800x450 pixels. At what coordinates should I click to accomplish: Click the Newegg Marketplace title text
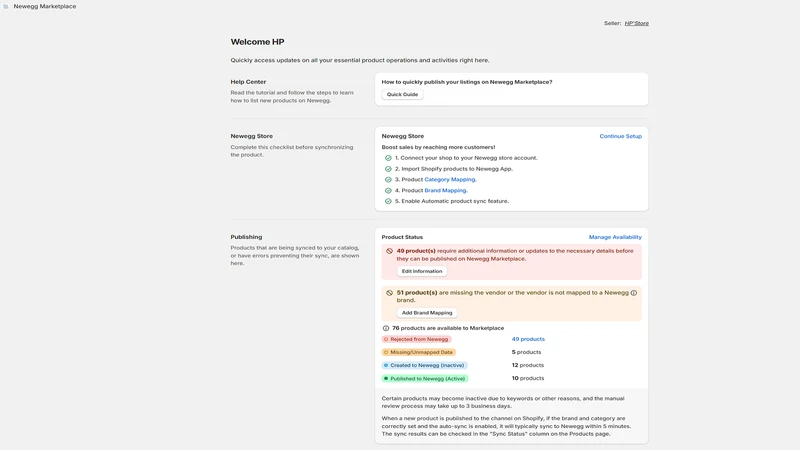point(45,7)
